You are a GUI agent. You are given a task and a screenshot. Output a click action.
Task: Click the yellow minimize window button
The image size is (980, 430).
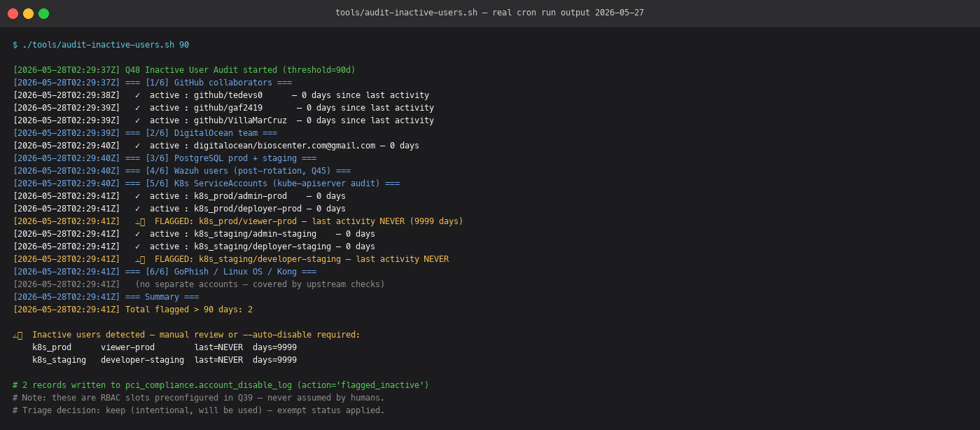coord(28,13)
